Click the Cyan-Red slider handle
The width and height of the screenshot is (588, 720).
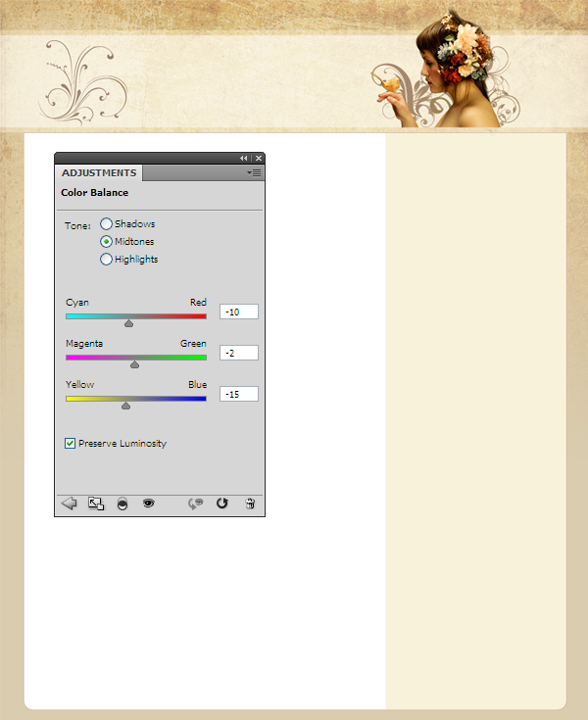coord(128,323)
